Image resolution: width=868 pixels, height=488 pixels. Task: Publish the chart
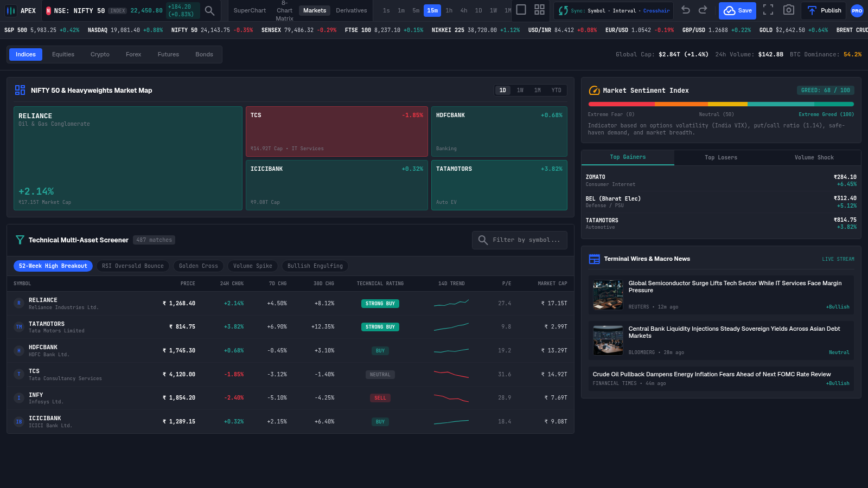tap(824, 11)
